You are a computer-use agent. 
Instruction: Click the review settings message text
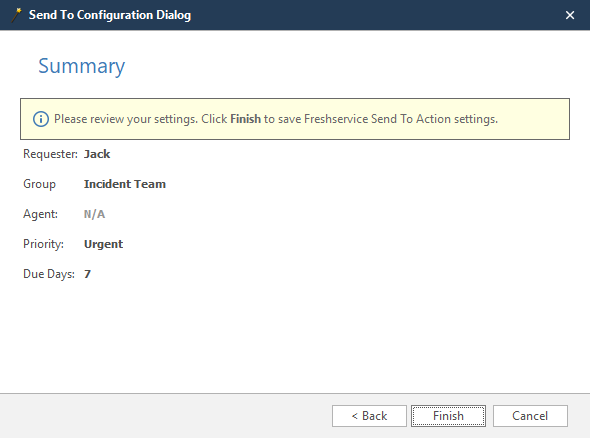click(276, 119)
